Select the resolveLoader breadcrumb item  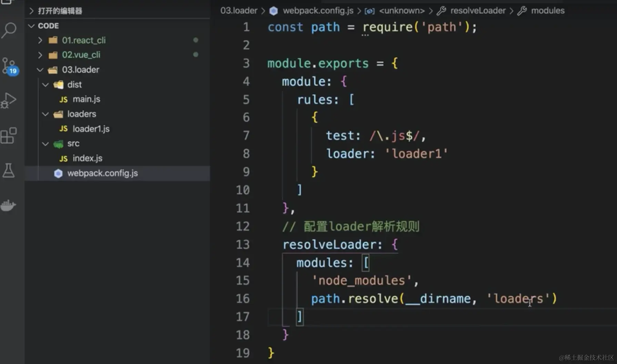[478, 11]
